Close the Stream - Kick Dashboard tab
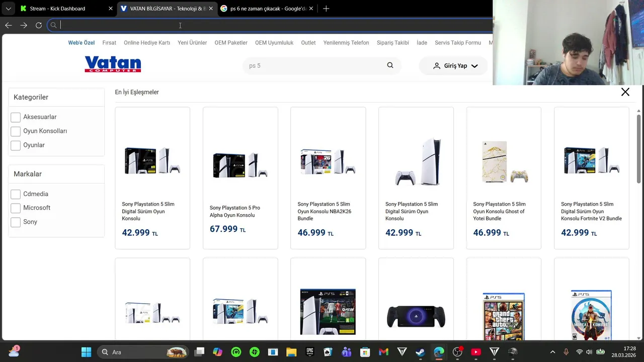The image size is (644, 362). [111, 9]
